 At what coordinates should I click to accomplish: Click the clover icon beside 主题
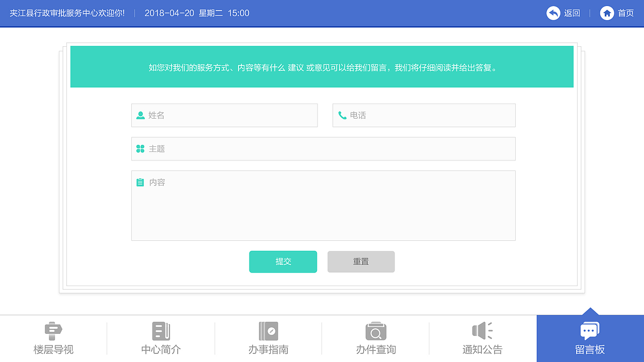[x=140, y=148]
